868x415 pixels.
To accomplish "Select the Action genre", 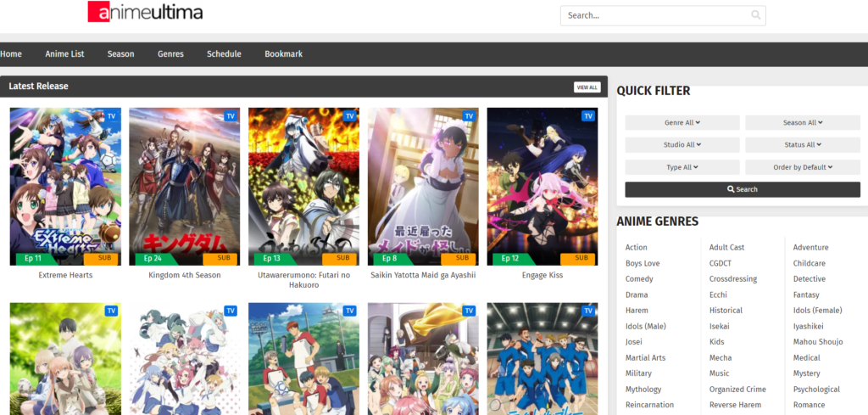I will 636,247.
